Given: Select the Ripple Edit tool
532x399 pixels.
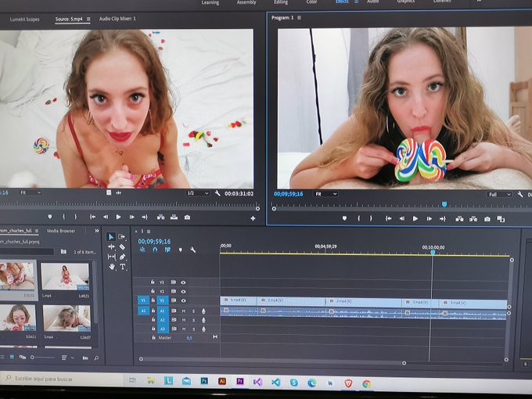Looking at the screenshot, I should (111, 246).
